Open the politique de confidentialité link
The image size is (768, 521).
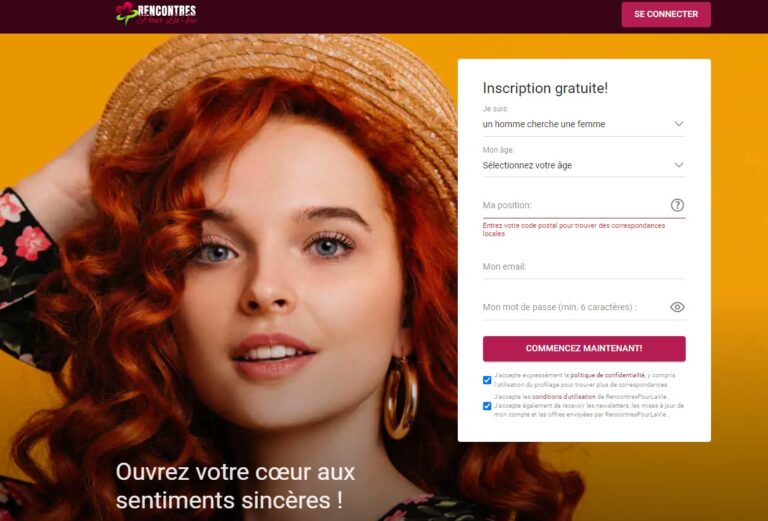(x=607, y=375)
